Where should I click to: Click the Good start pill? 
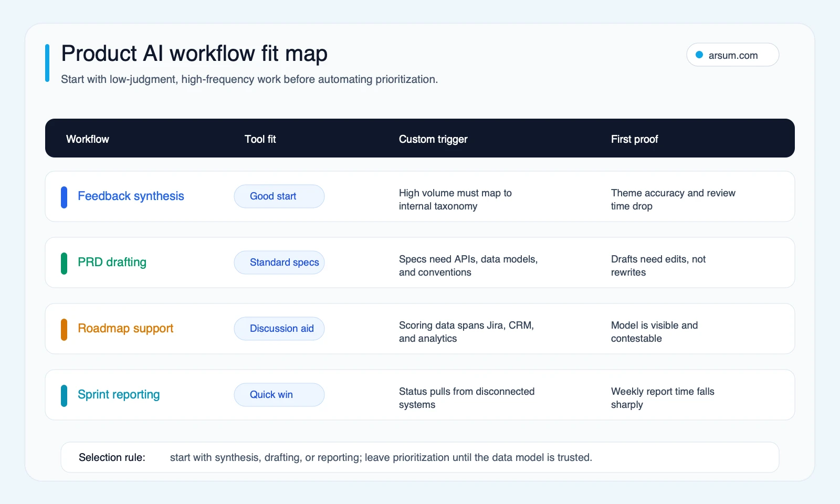click(279, 196)
